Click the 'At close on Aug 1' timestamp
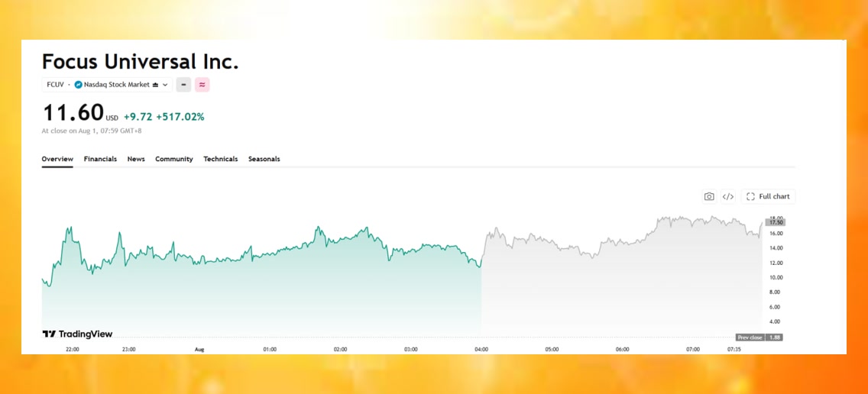The height and width of the screenshot is (394, 868). coord(92,131)
